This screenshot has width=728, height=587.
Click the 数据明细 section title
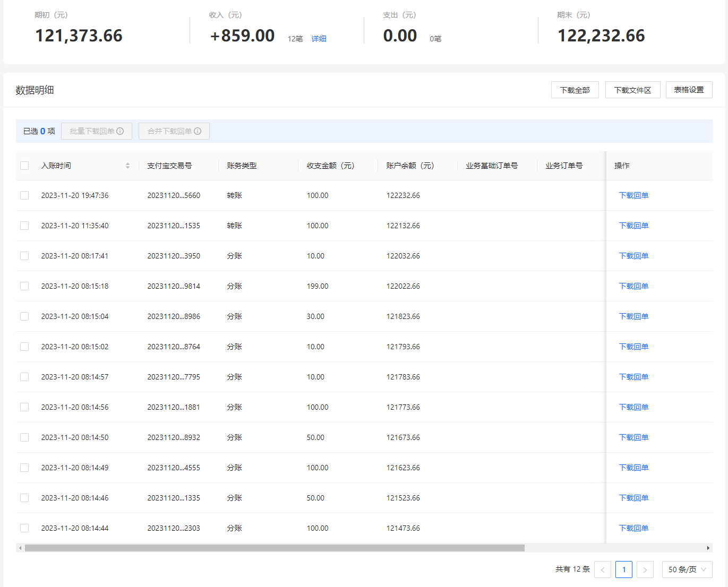tap(35, 90)
